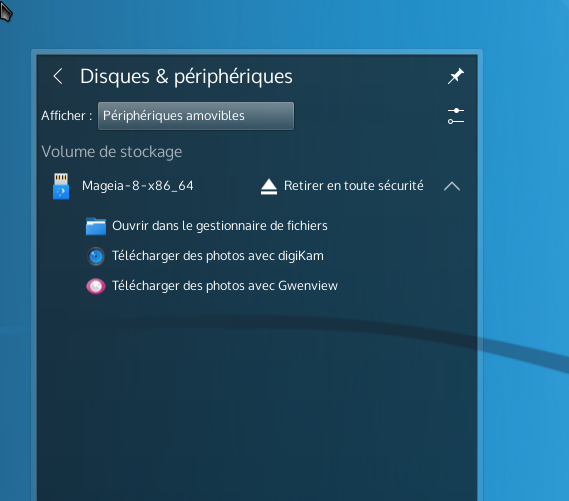
Task: Go back using the left arrow icon
Action: coord(58,76)
